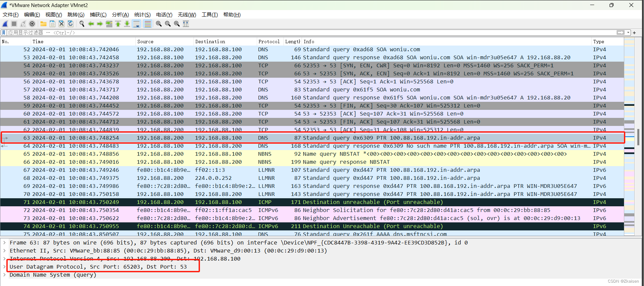Stop the running packet capture
The height and width of the screenshot is (286, 644).
(x=14, y=24)
